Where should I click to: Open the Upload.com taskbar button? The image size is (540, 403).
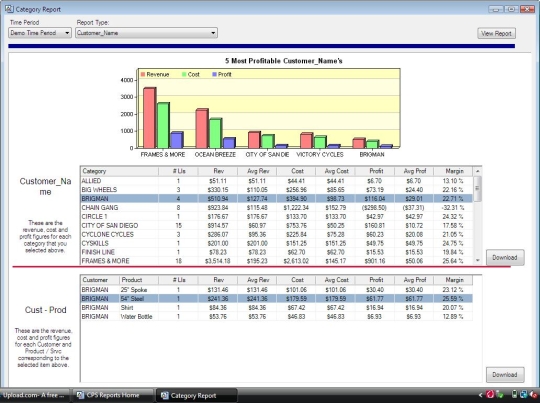pos(34,395)
